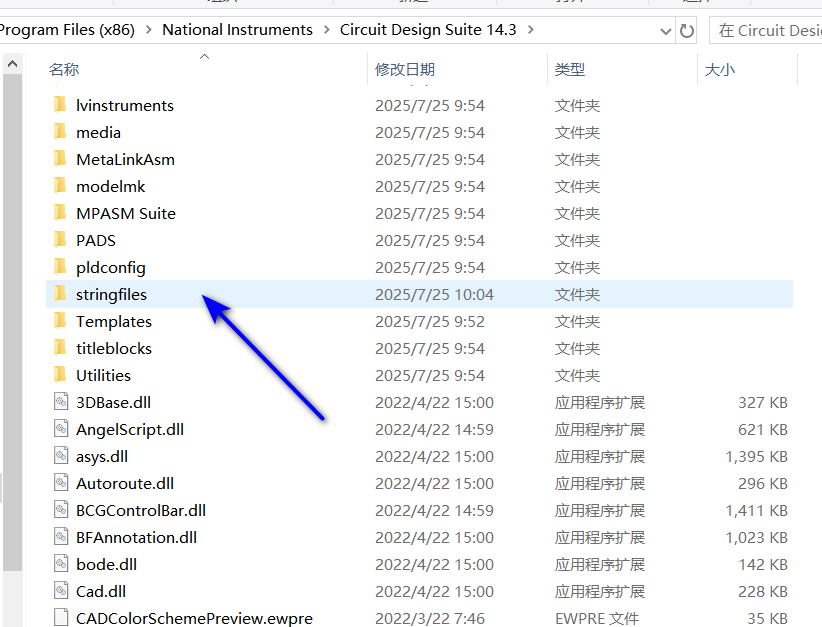Open the lvinstruments folder icon
Image resolution: width=822 pixels, height=627 pixels.
pyautogui.click(x=60, y=105)
